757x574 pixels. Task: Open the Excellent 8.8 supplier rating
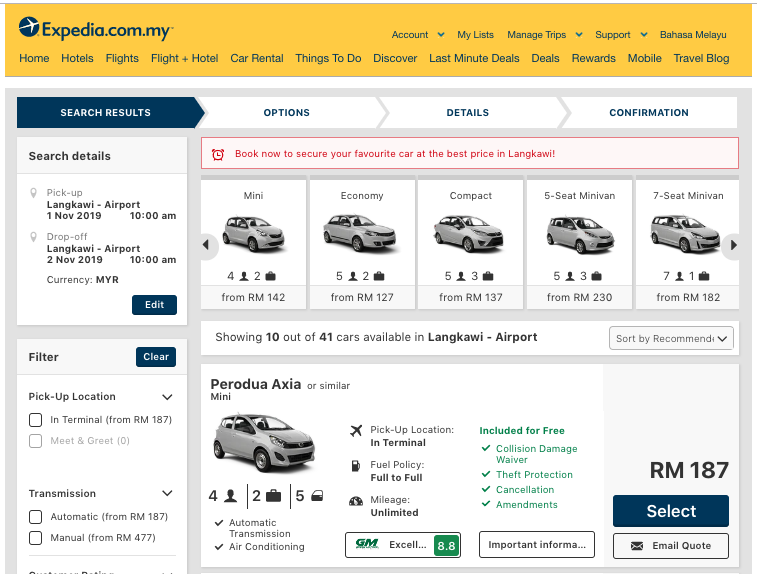(x=403, y=545)
